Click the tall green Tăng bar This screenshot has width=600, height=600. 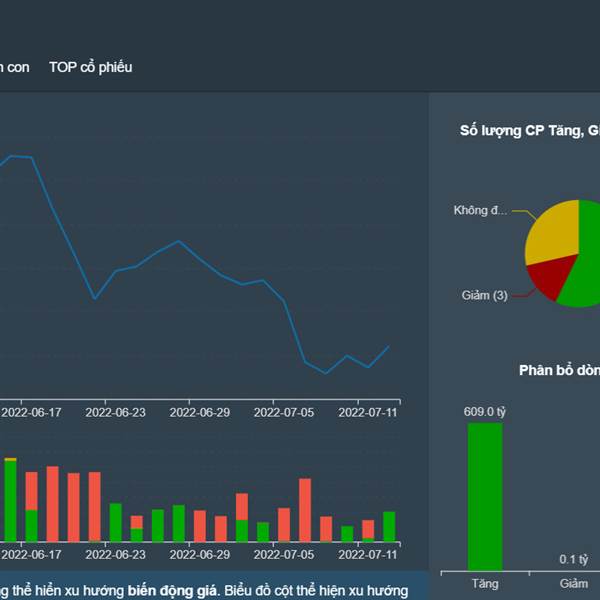click(485, 496)
